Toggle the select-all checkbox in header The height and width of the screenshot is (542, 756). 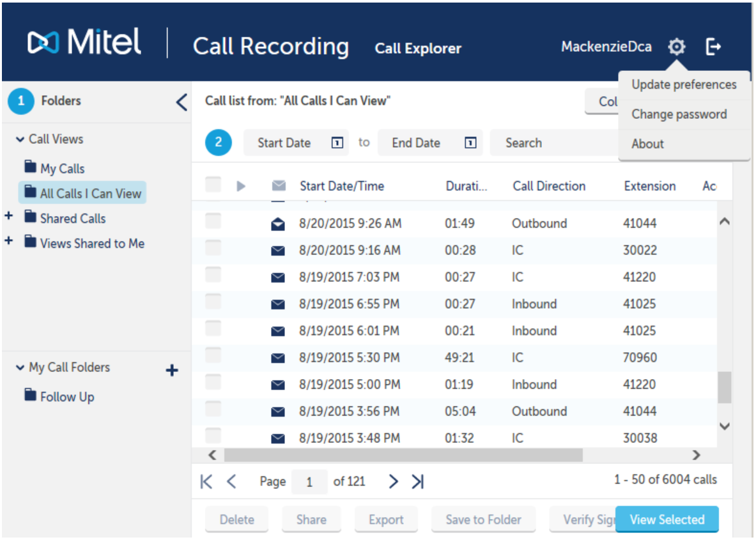tap(213, 185)
